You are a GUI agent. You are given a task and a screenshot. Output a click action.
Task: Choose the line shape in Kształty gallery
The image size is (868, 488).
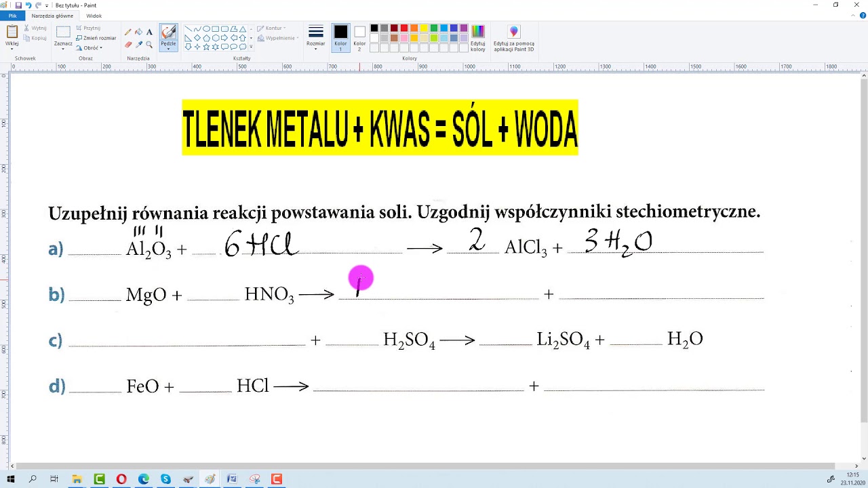188,28
